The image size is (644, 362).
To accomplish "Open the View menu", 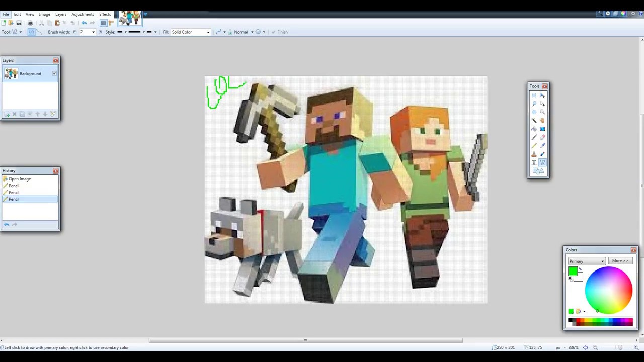I will pyautogui.click(x=30, y=14).
